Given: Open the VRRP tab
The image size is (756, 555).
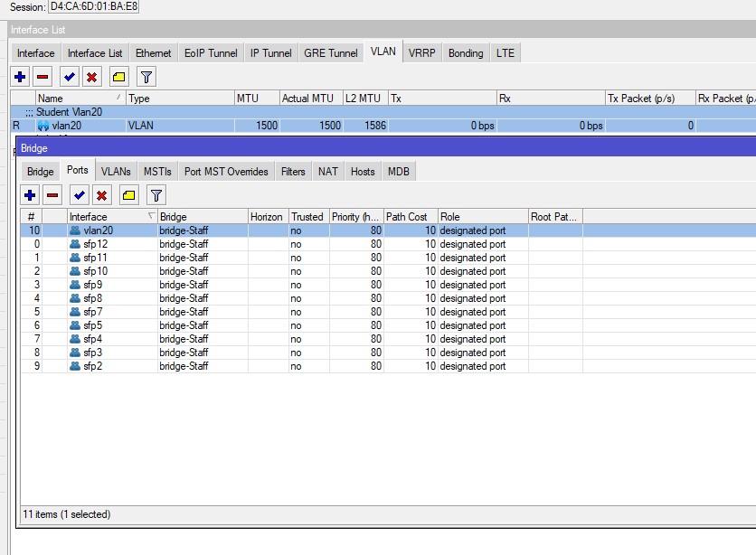Looking at the screenshot, I should [x=422, y=53].
